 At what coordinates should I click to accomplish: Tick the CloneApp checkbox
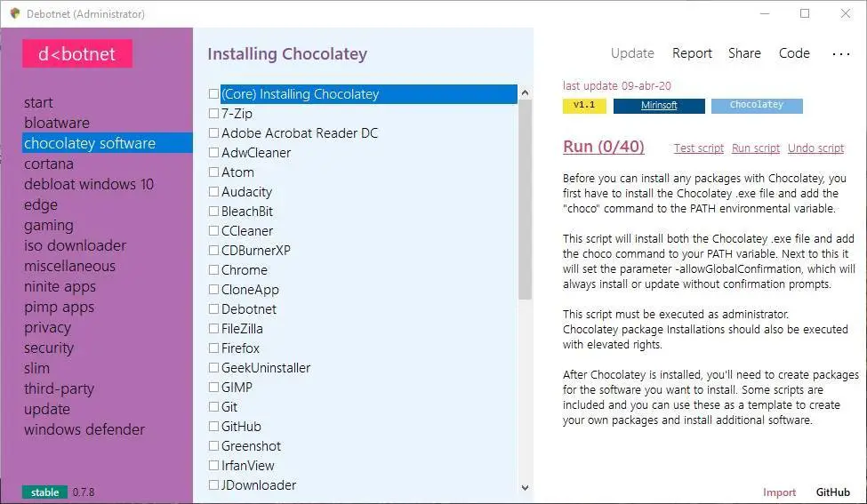point(213,290)
